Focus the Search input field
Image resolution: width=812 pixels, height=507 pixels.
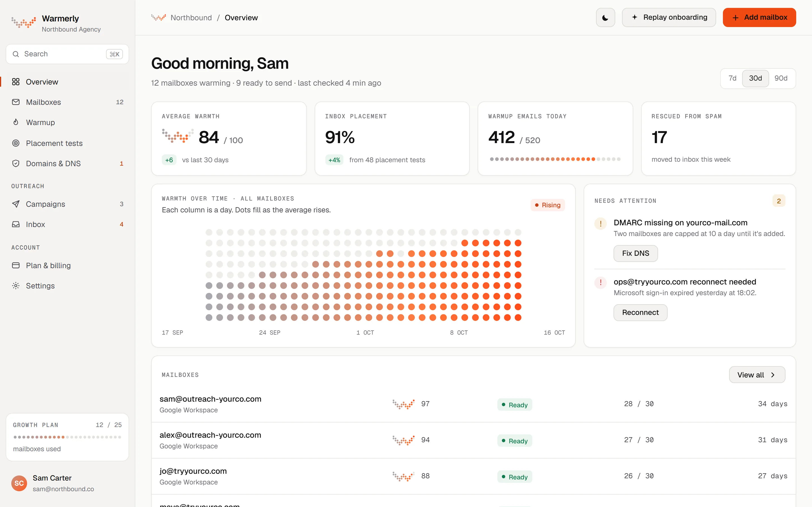pos(67,54)
